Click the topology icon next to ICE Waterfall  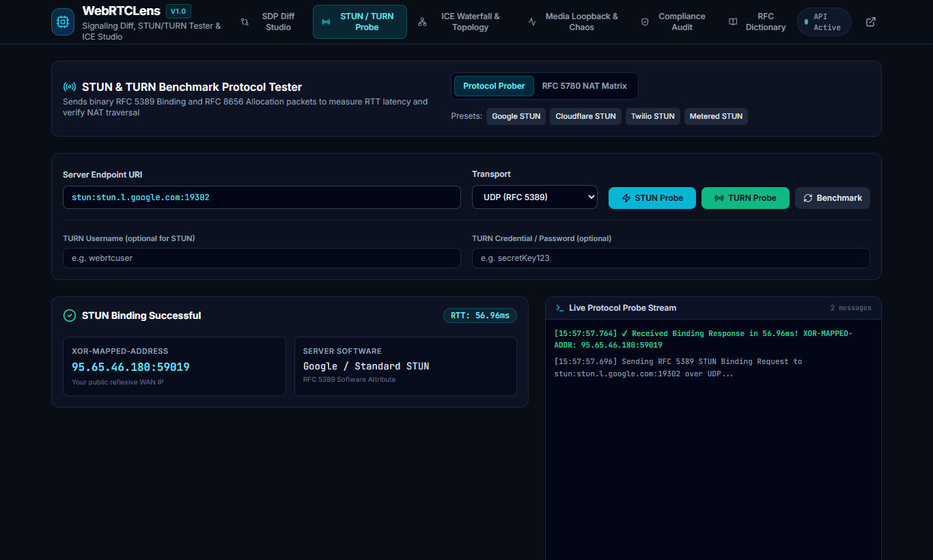click(422, 22)
